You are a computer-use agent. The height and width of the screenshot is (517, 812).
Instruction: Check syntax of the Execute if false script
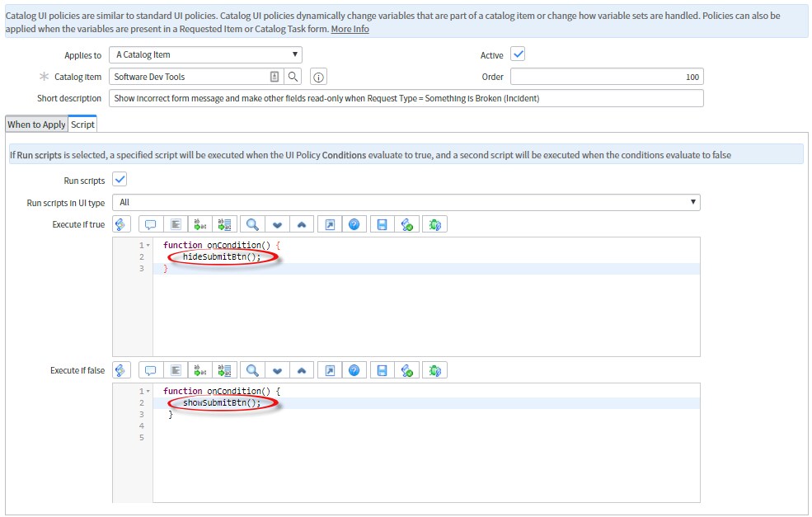coord(407,370)
